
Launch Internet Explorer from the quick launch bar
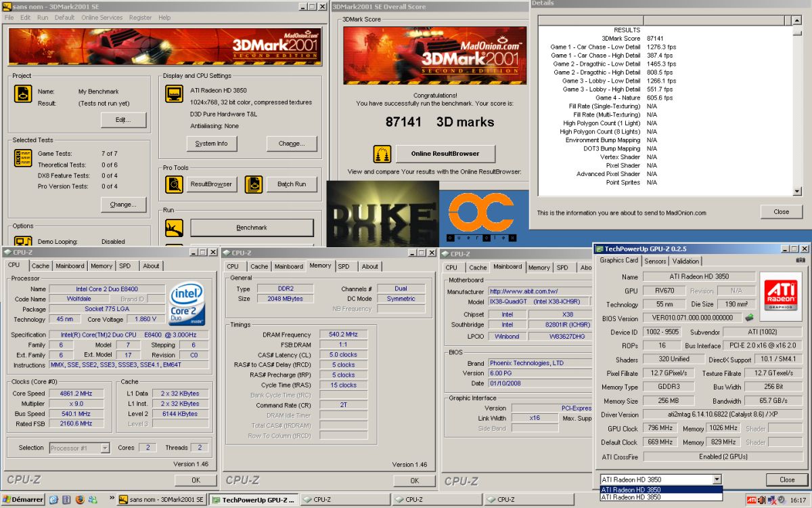54,500
